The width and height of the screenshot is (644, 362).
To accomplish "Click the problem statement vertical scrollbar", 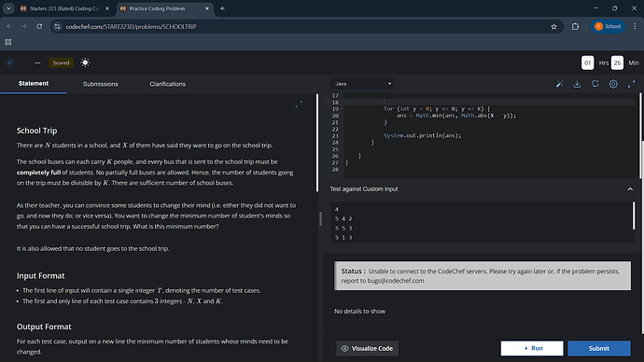I will point(317,143).
